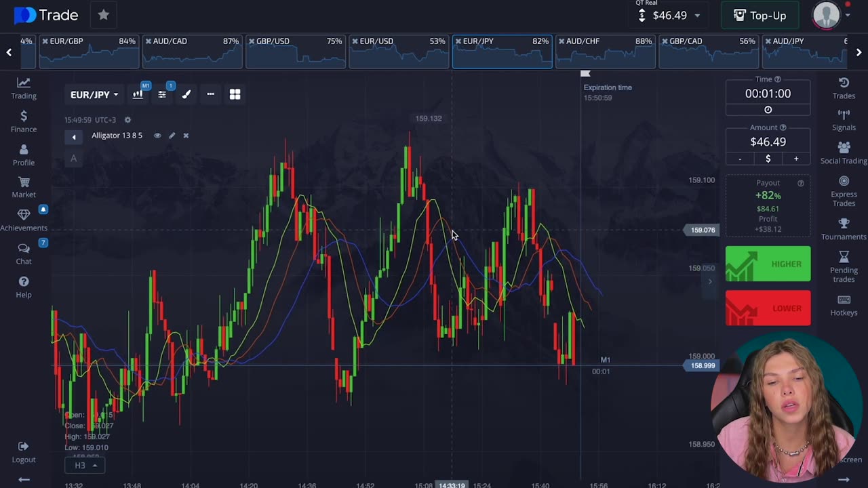Open the EUR/JPY asset dropdown
Image resolution: width=868 pixels, height=488 pixels.
point(94,95)
